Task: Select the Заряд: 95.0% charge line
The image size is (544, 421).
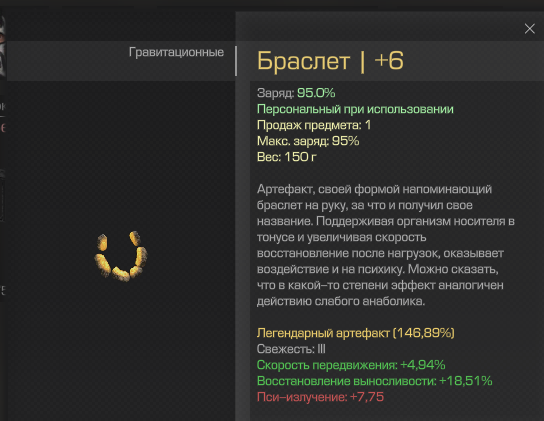Action: [296, 93]
